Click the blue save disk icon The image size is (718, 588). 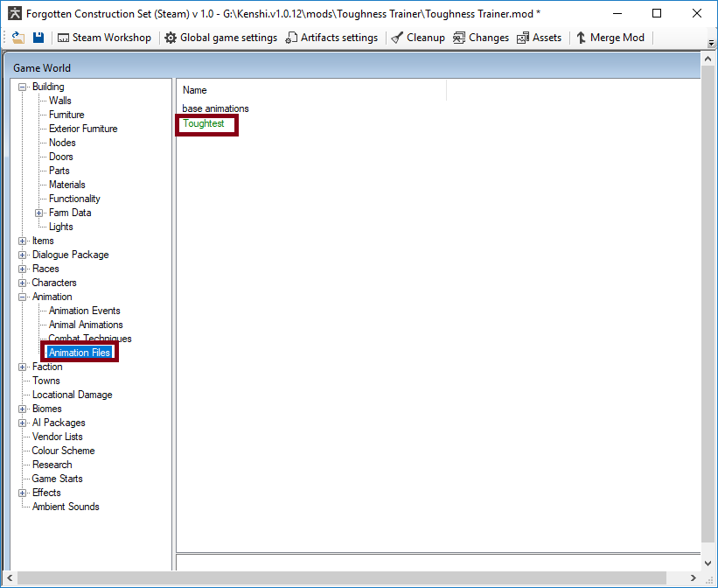[38, 38]
